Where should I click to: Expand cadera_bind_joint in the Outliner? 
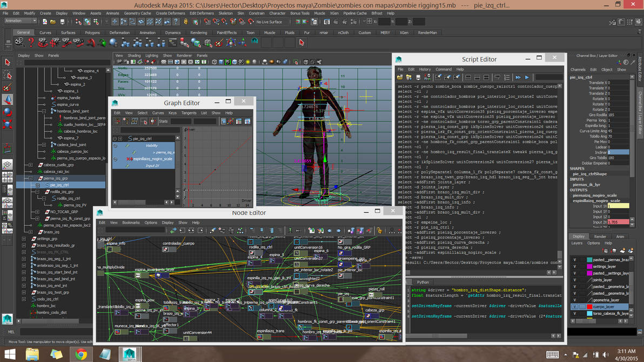[44, 145]
